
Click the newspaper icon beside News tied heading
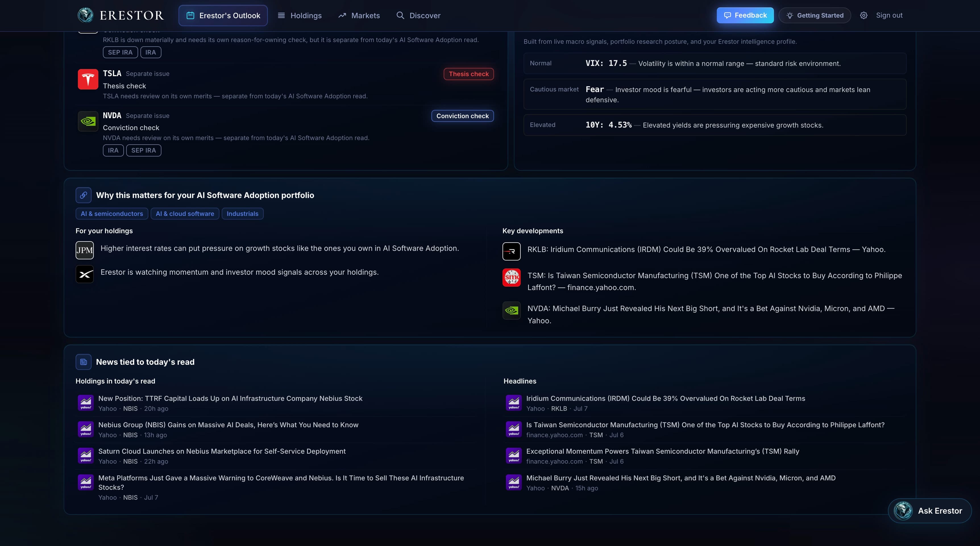83,362
